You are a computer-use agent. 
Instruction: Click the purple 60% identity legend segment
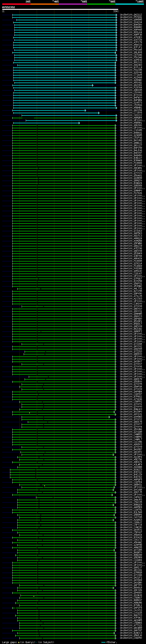73,4
